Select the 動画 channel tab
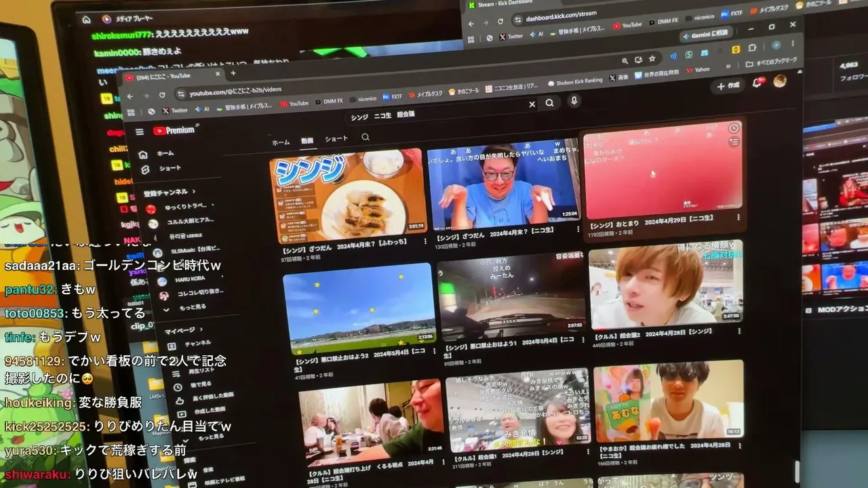This screenshot has width=868, height=488. [307, 140]
